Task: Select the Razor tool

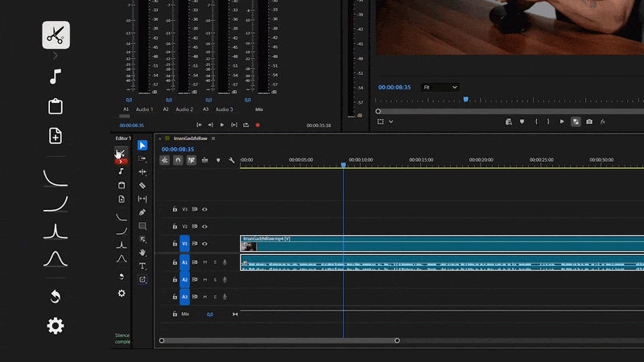Action: (142, 186)
